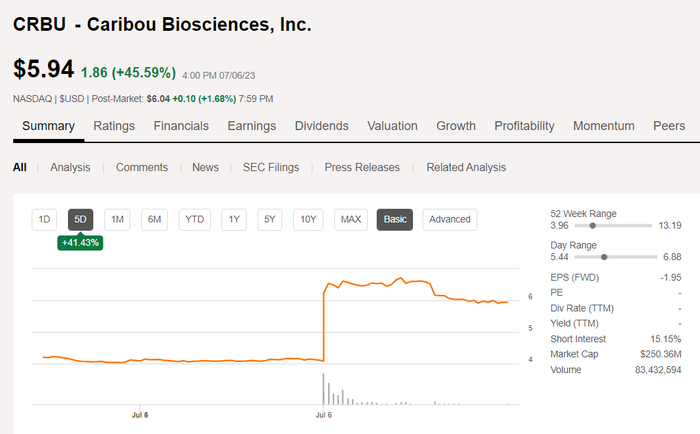Screen dimensions: 700x434
Task: Select the 1D chart range
Action: click(x=44, y=219)
